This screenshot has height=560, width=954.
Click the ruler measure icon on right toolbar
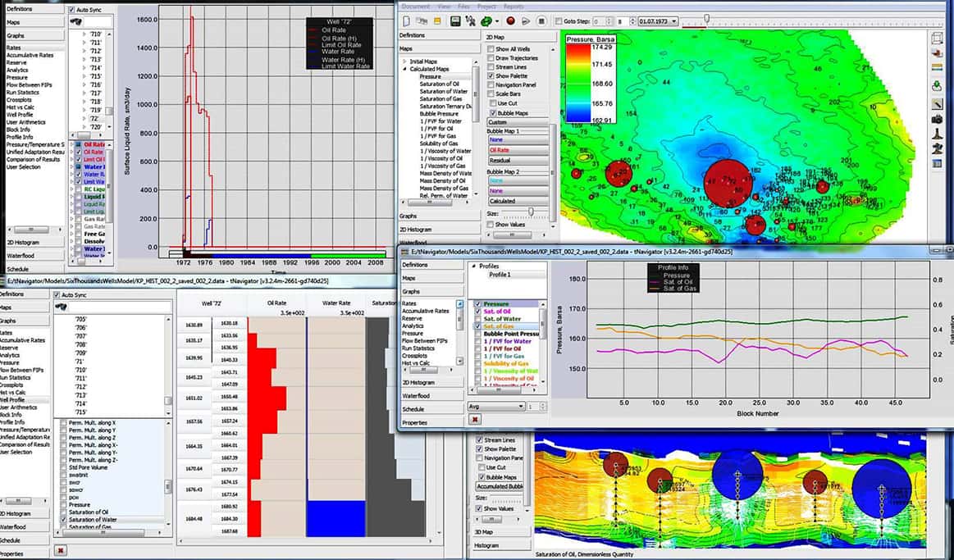[x=937, y=104]
